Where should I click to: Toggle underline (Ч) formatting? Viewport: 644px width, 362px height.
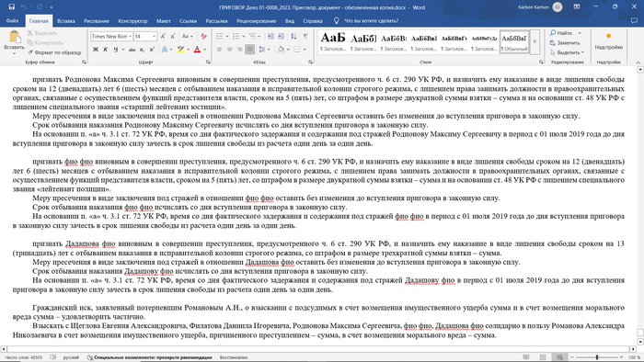(x=115, y=50)
